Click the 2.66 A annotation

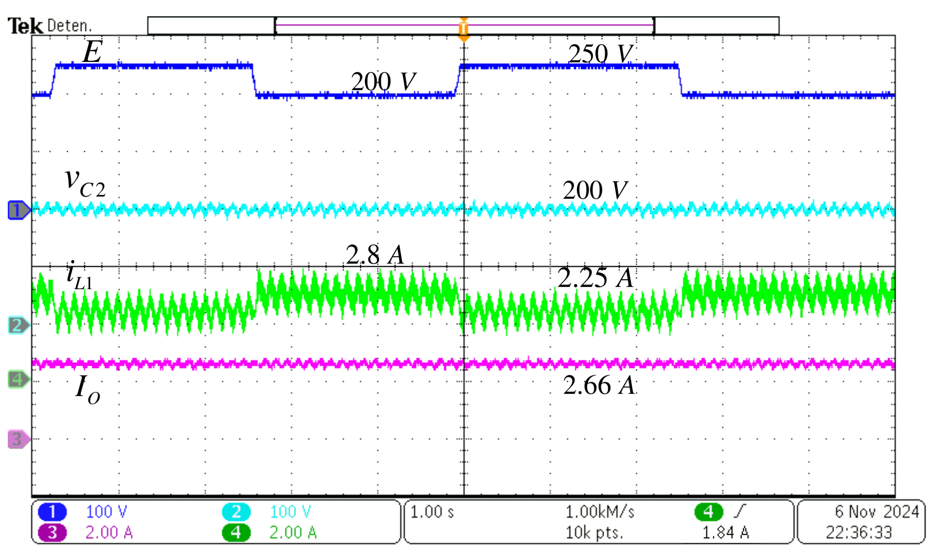(x=600, y=385)
